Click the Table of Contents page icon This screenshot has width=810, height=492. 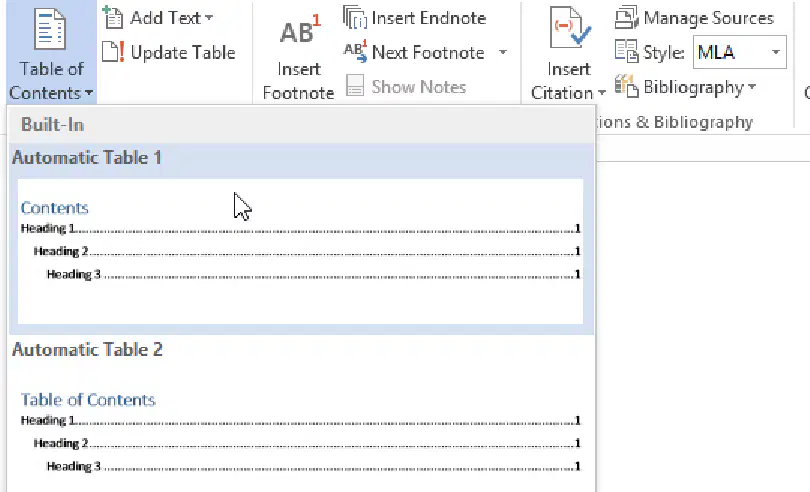pyautogui.click(x=50, y=30)
